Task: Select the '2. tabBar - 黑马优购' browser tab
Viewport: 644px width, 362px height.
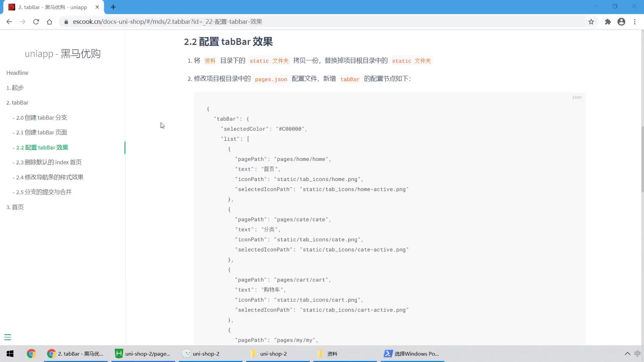Action: click(x=54, y=7)
